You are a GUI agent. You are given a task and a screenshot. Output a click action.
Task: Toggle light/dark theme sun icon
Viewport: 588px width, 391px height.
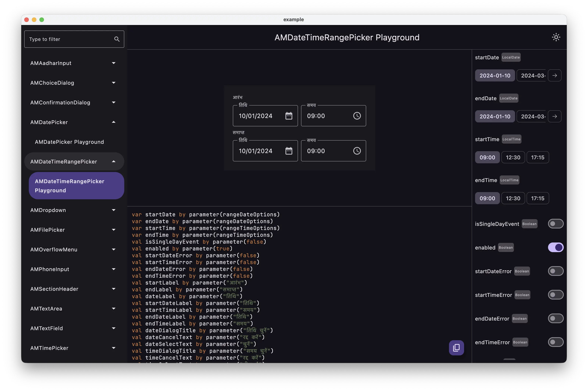(556, 37)
